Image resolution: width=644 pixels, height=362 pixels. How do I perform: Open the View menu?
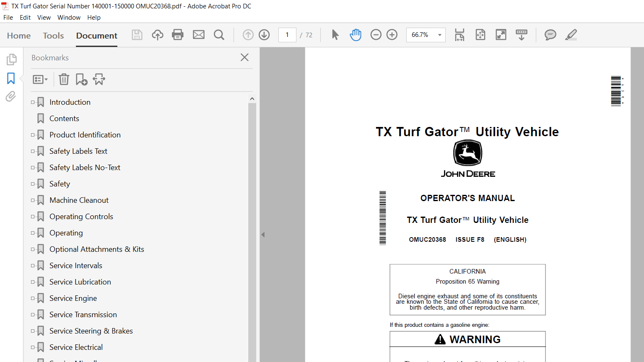click(x=44, y=18)
